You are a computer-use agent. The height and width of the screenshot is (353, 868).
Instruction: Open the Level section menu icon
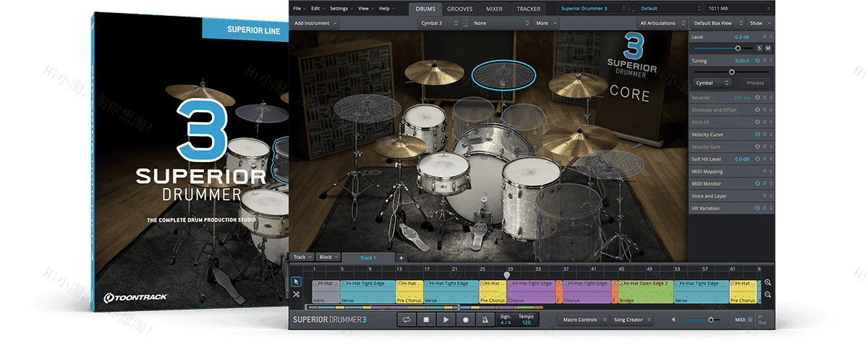coord(765,37)
